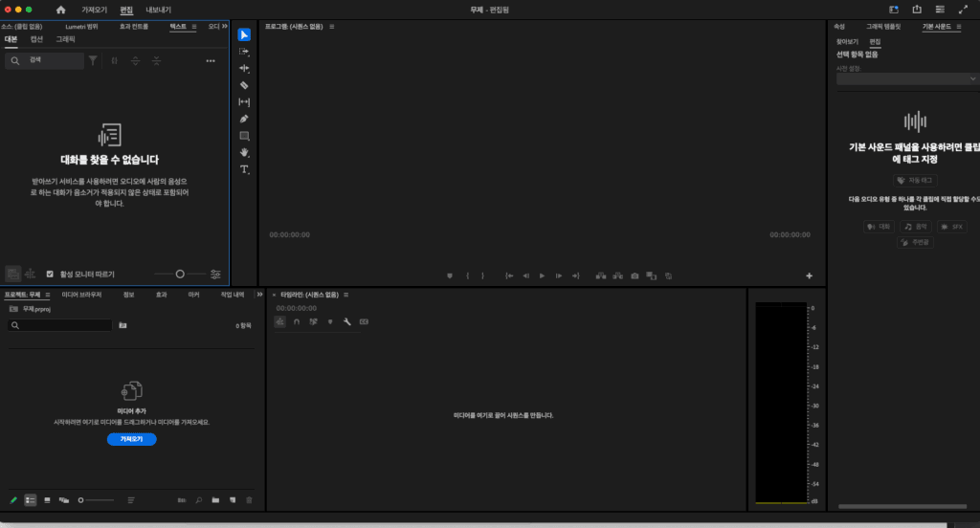Select the Slip tool
This screenshot has height=528, width=980.
click(244, 101)
